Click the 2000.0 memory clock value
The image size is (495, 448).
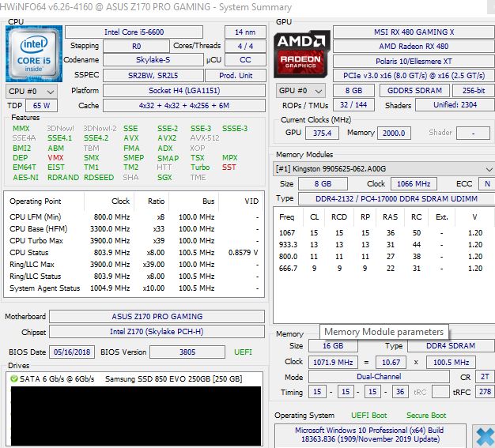click(x=394, y=134)
